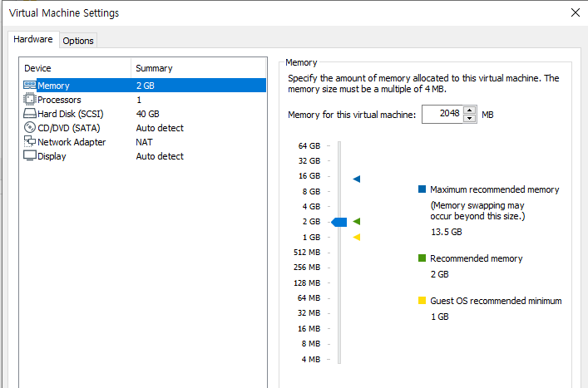Image resolution: width=588 pixels, height=388 pixels.
Task: Click the '40 GB' hard disk summary
Action: (x=148, y=114)
